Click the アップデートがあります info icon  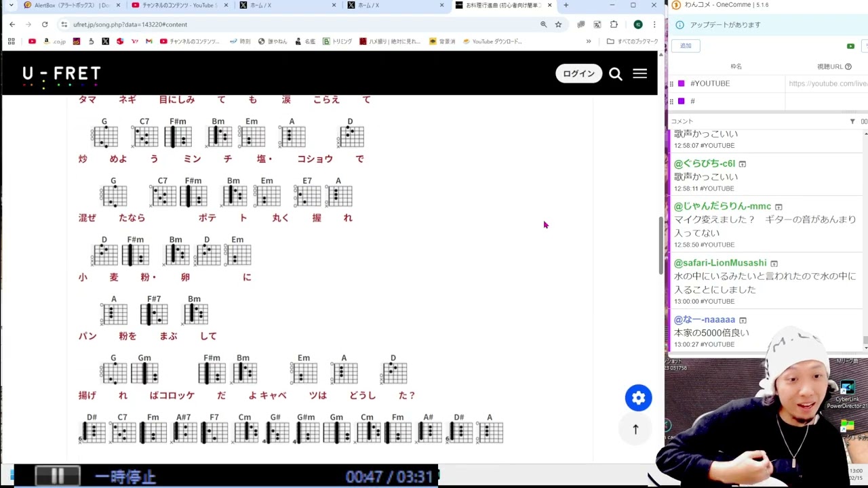coord(679,25)
